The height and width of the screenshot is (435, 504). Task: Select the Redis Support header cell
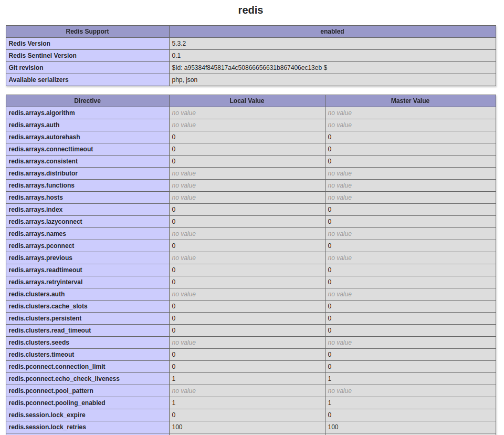point(87,32)
